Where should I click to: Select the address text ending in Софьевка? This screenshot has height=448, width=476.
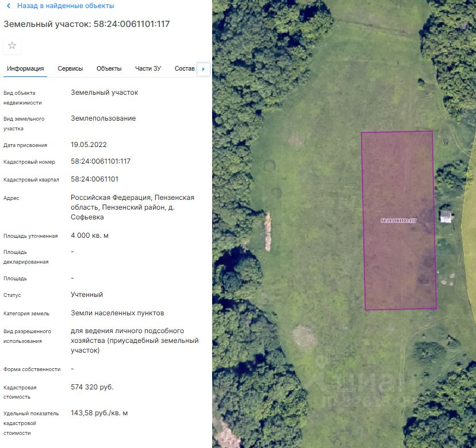[x=132, y=207]
